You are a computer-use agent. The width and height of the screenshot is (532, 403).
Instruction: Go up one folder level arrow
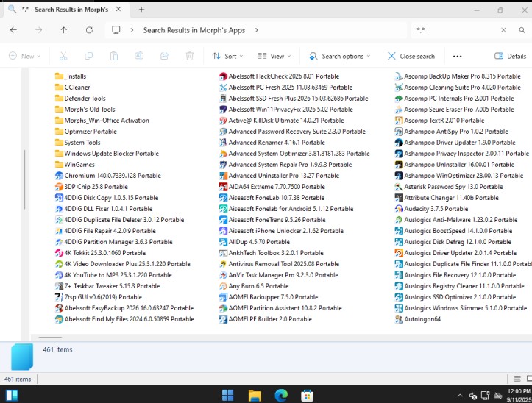coord(64,30)
